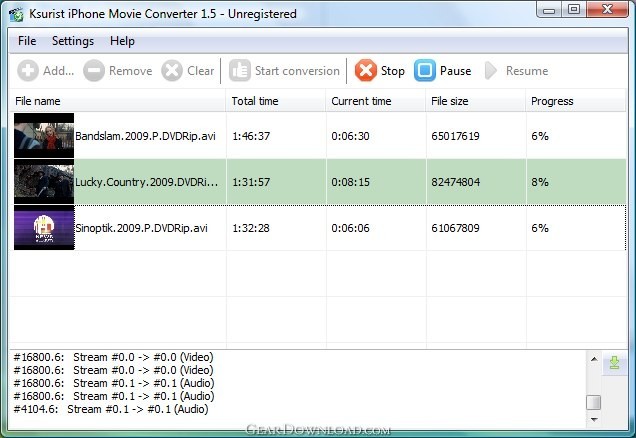636x438 pixels.
Task: Select file Sinoptik.2009.P.DVDRip.avi
Action: [141, 228]
